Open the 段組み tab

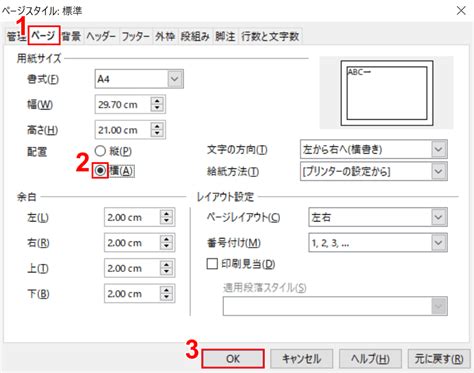(x=195, y=36)
